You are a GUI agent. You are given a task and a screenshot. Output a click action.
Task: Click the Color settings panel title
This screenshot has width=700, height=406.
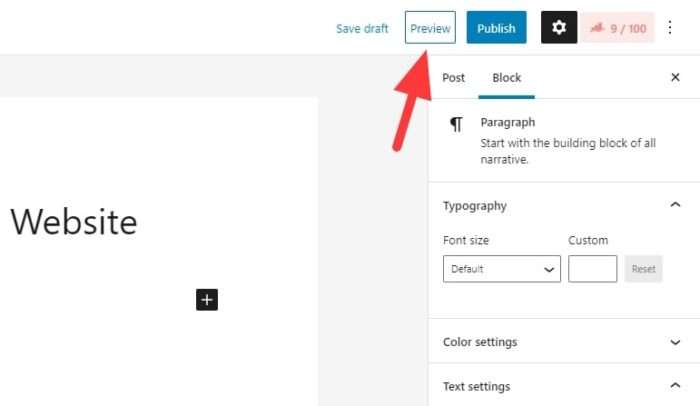coord(480,342)
